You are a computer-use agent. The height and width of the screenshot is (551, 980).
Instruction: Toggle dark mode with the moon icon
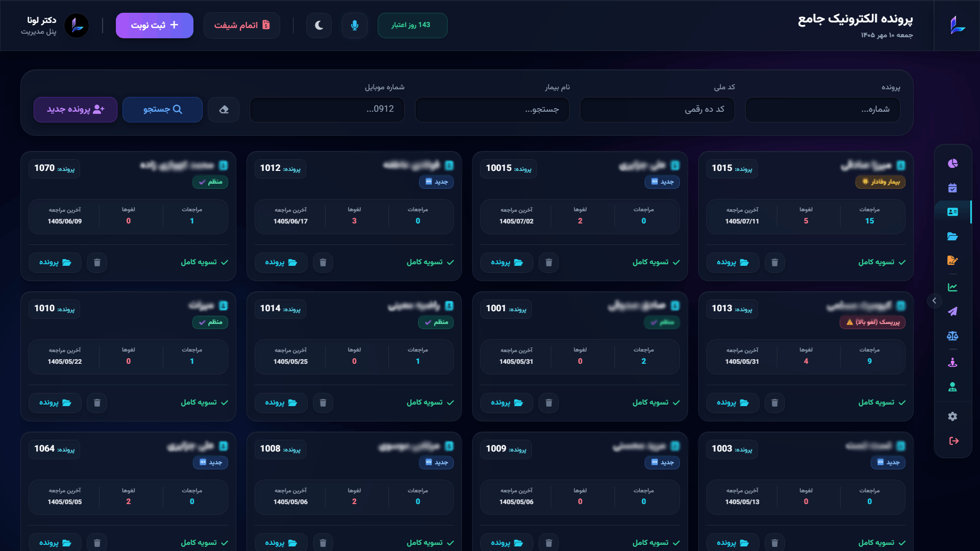pos(319,25)
